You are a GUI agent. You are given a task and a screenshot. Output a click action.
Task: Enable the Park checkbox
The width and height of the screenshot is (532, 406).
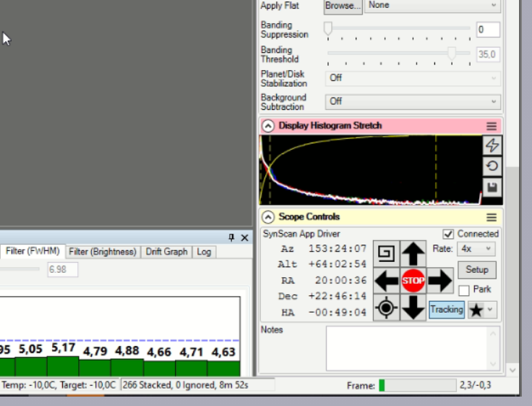point(464,290)
